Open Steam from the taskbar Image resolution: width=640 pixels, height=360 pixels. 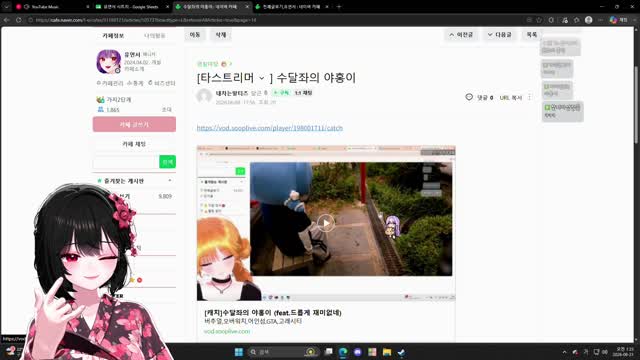[401, 352]
